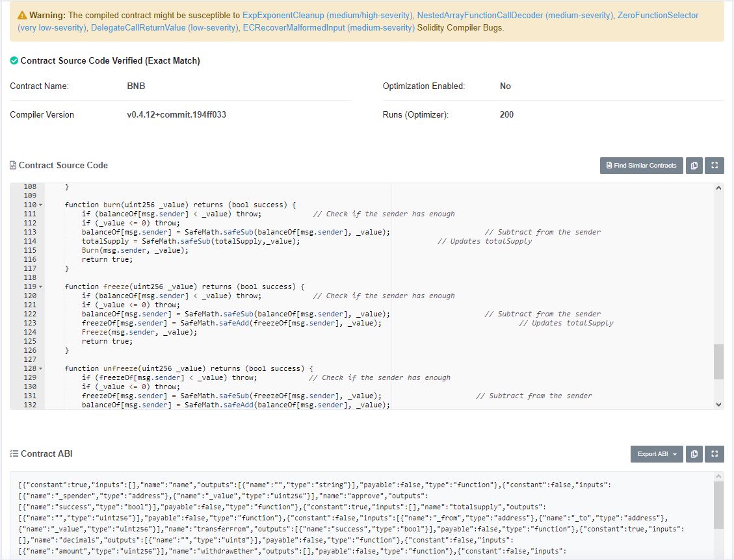The width and height of the screenshot is (734, 560).
Task: Select the optimizer Runs value 200
Action: [506, 114]
